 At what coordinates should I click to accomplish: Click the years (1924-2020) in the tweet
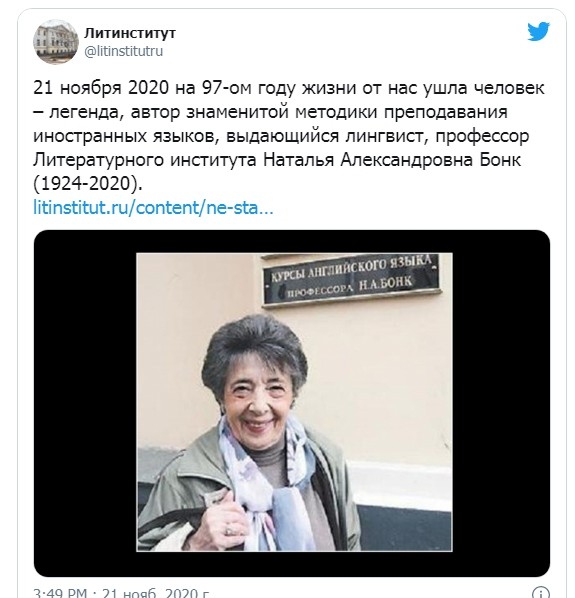[x=88, y=184]
